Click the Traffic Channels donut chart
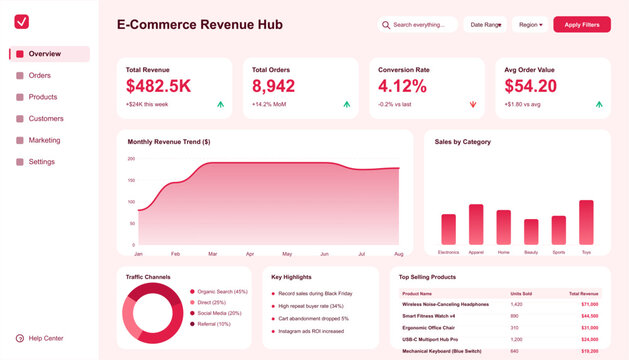The width and height of the screenshot is (629, 360). (153, 313)
